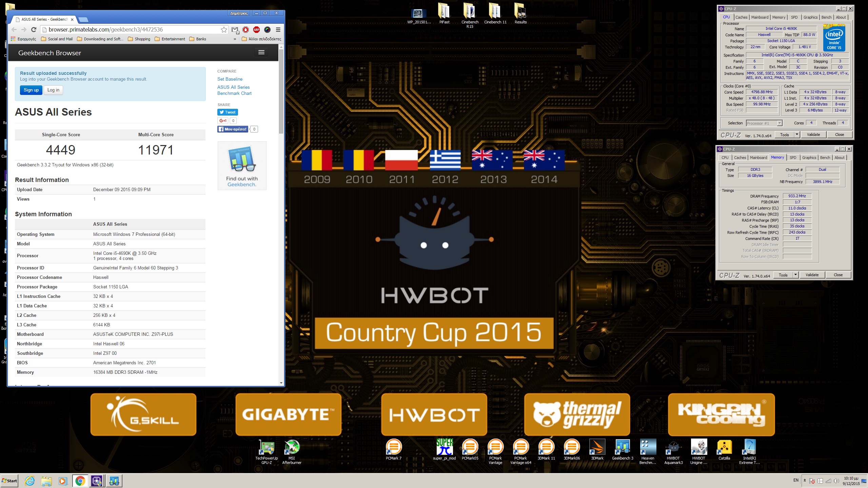Click the Sign up button
Image resolution: width=868 pixels, height=488 pixels.
pyautogui.click(x=31, y=90)
